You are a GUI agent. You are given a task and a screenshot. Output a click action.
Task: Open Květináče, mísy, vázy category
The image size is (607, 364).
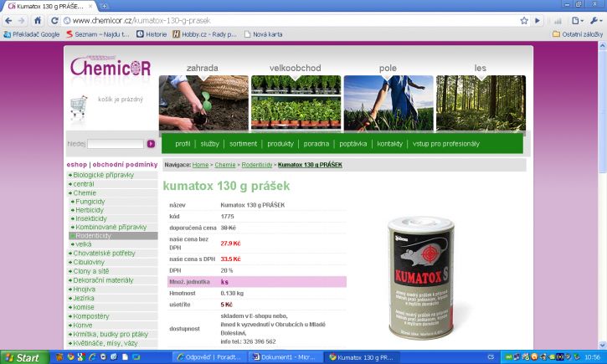click(x=105, y=343)
